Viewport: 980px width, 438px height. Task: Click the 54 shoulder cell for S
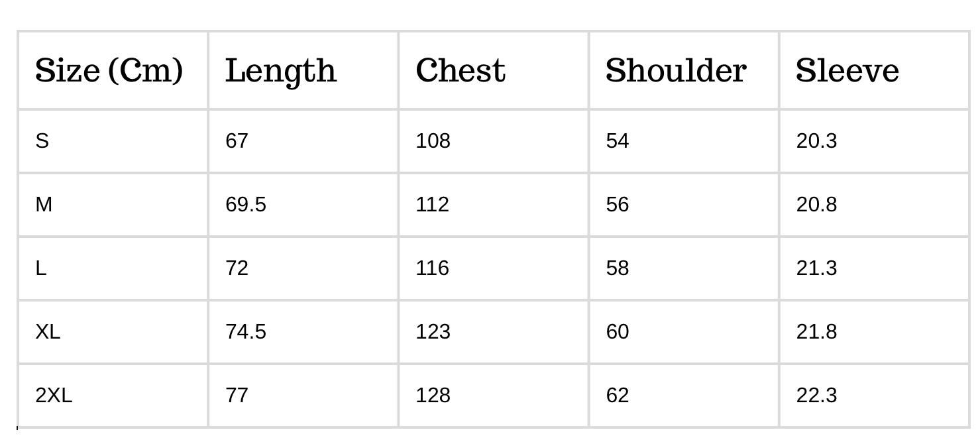click(x=617, y=140)
